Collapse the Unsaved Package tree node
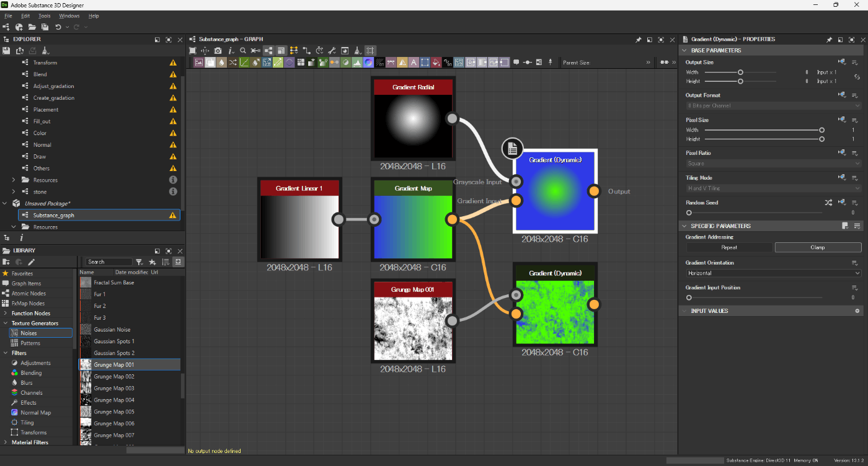 pyautogui.click(x=5, y=203)
